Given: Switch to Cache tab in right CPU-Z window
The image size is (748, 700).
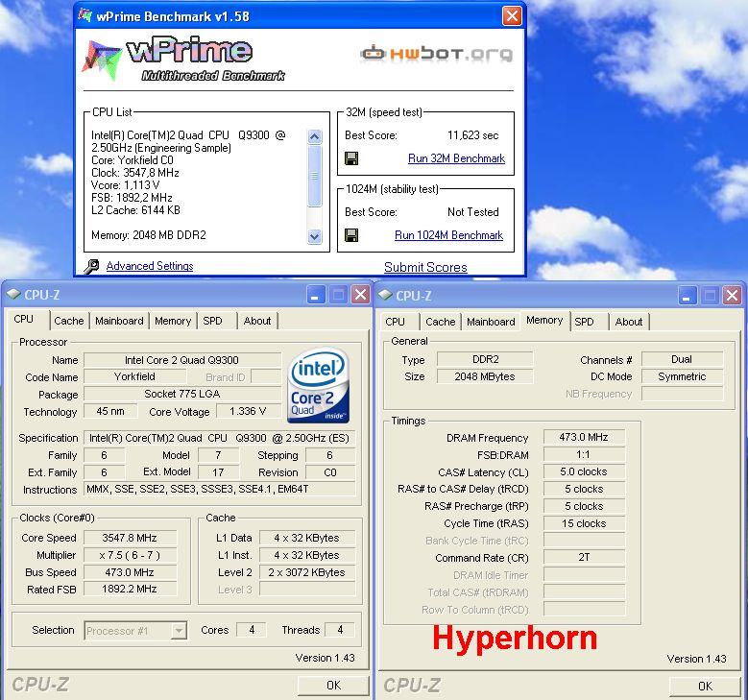Looking at the screenshot, I should coord(441,322).
